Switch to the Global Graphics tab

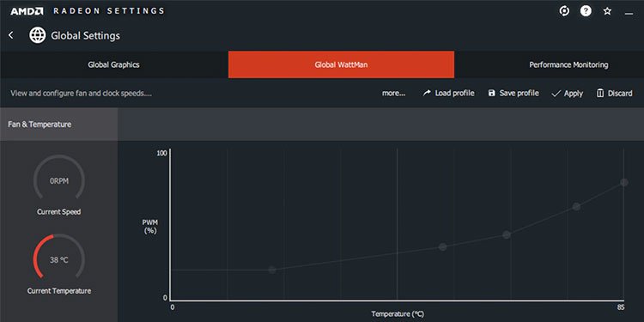113,64
